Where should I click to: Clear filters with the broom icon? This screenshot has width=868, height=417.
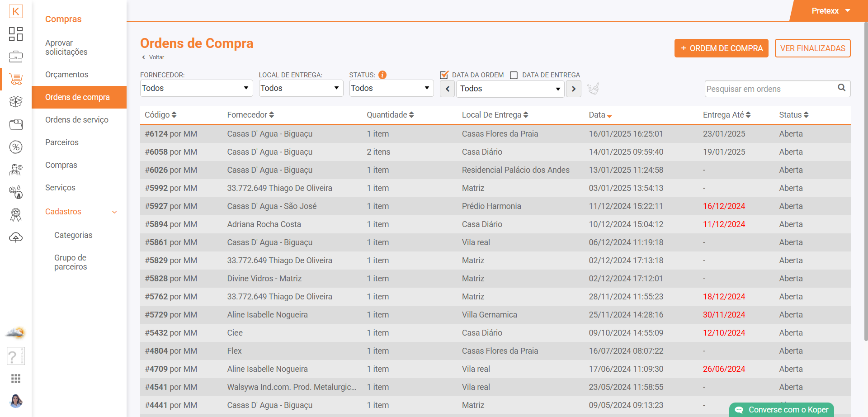593,89
